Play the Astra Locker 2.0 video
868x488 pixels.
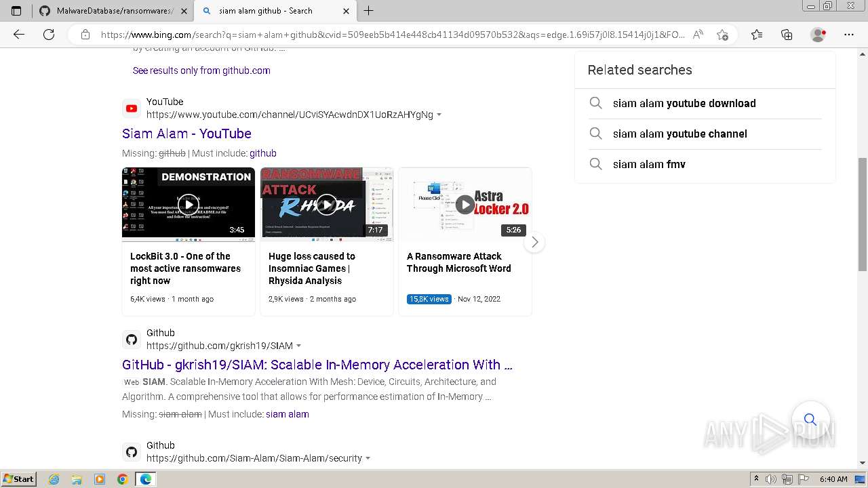(465, 204)
